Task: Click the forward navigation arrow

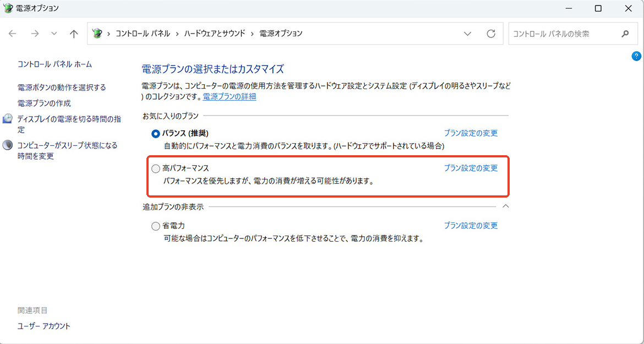Action: (35, 34)
